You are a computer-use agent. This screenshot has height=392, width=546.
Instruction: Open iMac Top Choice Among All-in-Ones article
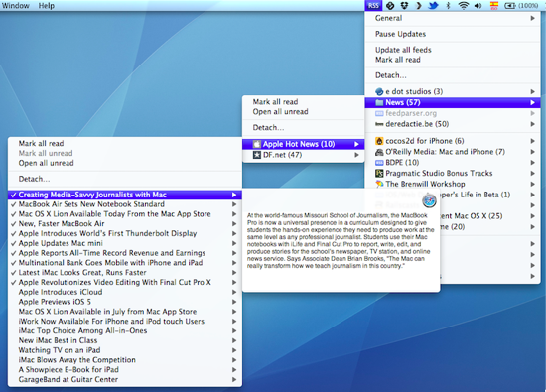[x=125, y=331]
